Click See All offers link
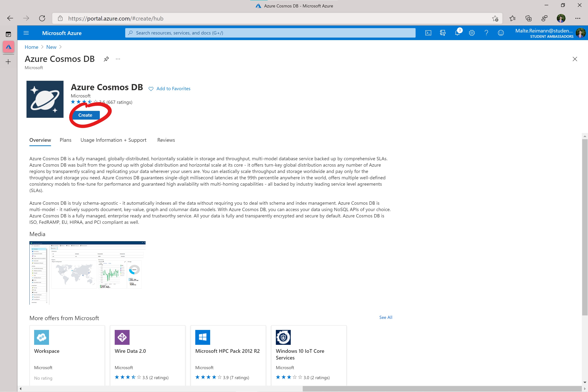Image resolution: width=588 pixels, height=392 pixels. (x=385, y=317)
